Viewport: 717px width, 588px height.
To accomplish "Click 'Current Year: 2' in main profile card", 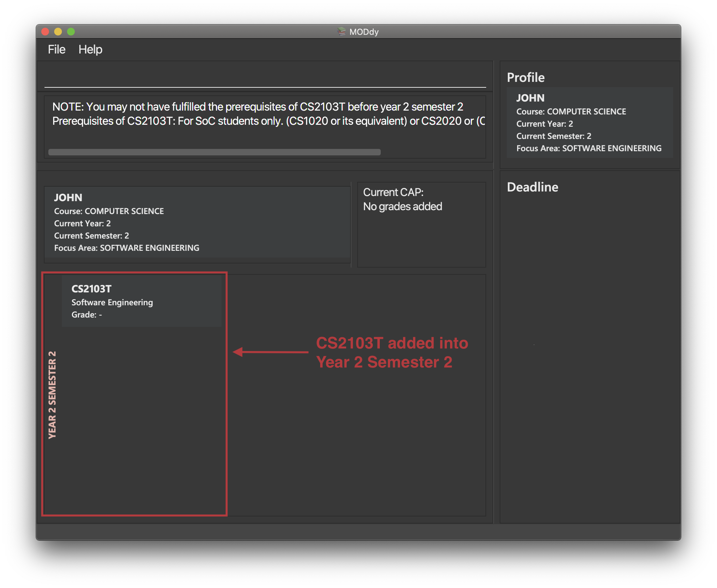I will coord(82,223).
